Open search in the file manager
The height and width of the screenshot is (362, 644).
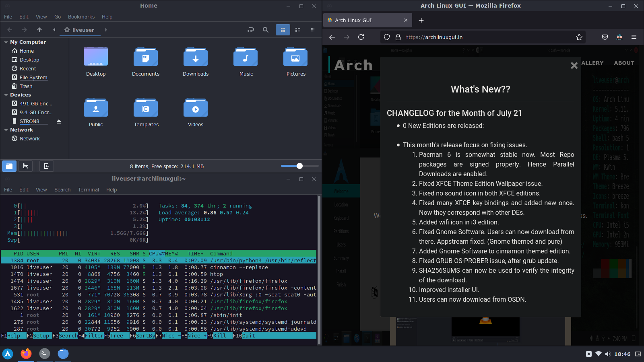(x=266, y=30)
